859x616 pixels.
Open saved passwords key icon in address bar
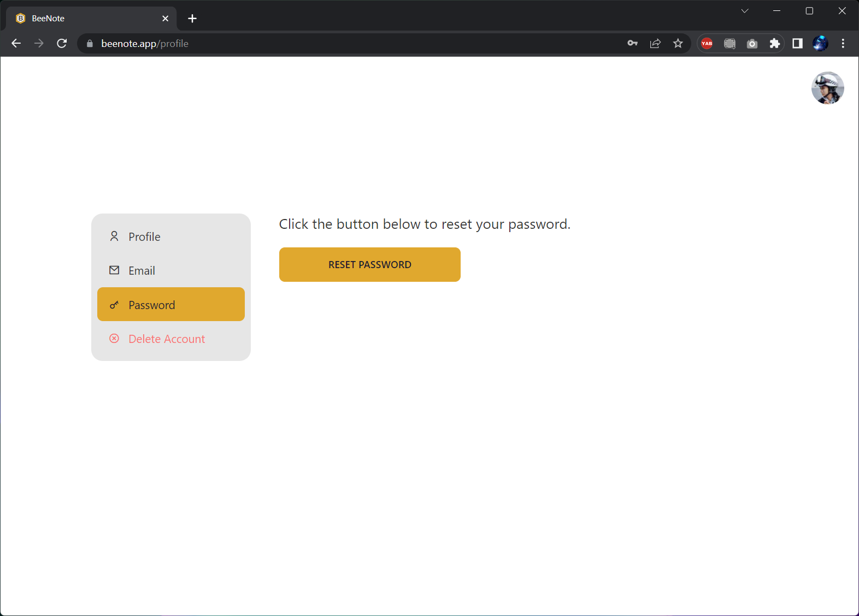click(632, 43)
